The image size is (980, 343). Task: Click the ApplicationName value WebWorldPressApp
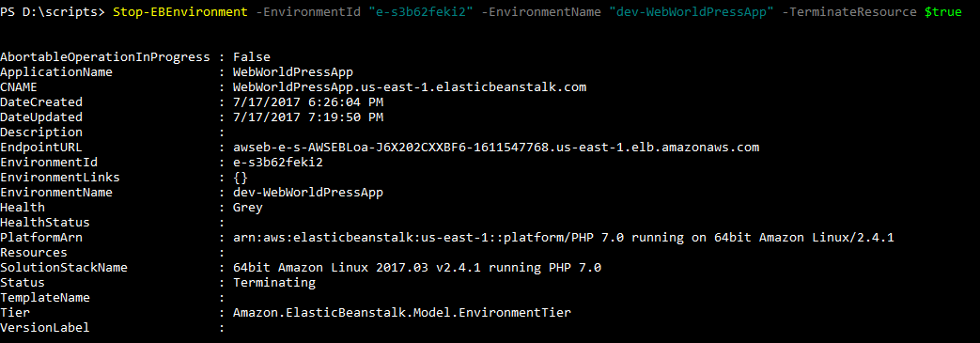293,71
